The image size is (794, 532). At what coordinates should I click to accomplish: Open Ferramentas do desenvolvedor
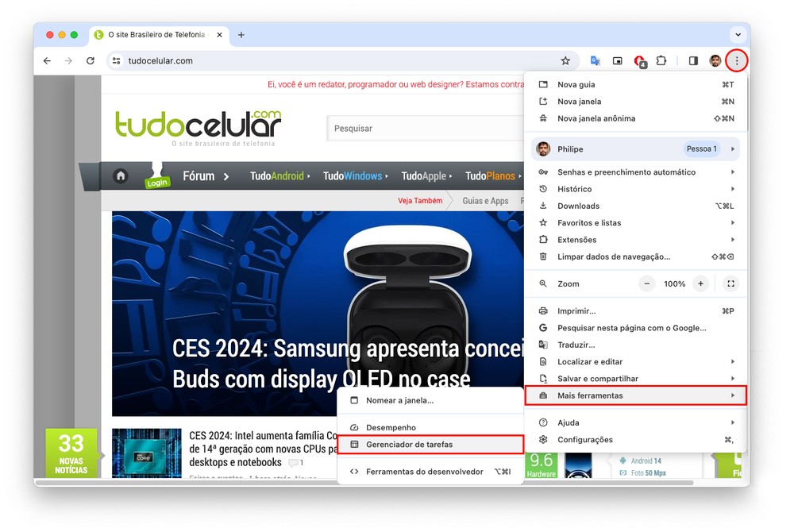430,472
